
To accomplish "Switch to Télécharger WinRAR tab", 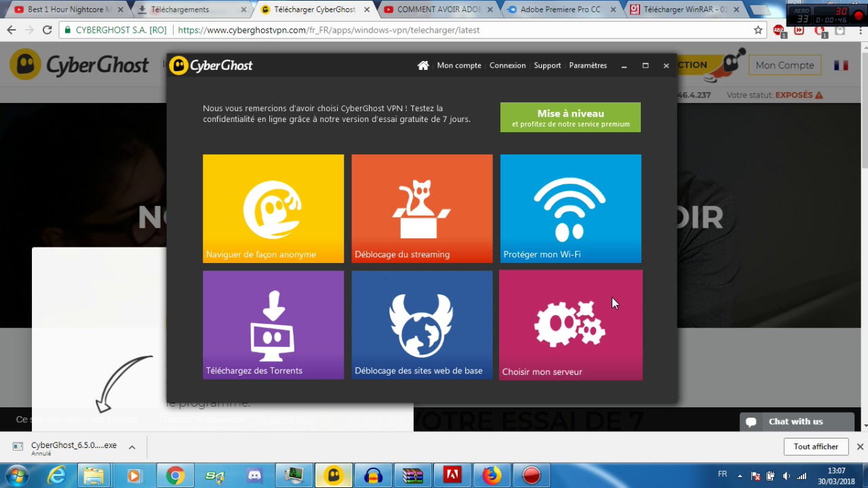I will click(684, 9).
